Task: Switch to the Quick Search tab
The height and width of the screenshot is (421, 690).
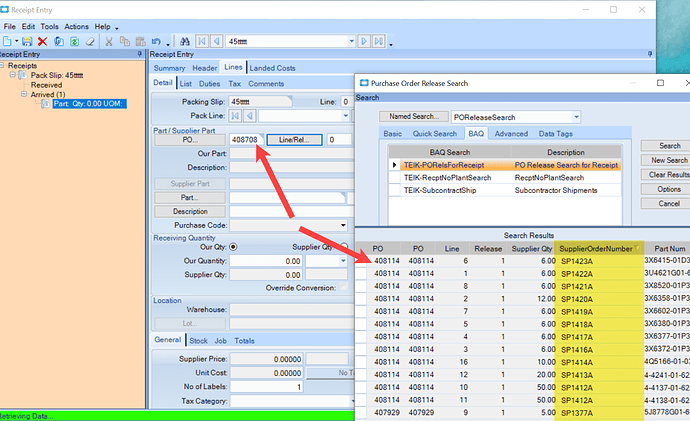Action: [x=435, y=134]
